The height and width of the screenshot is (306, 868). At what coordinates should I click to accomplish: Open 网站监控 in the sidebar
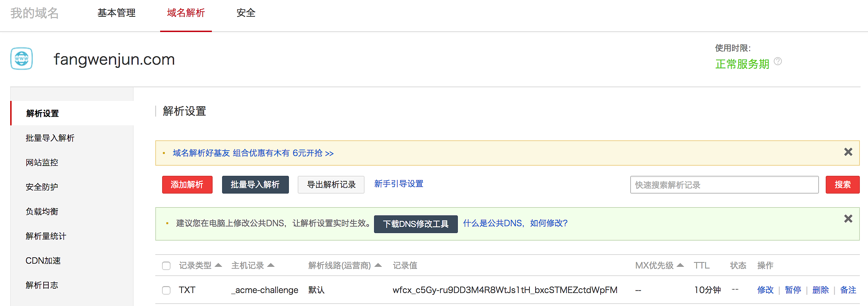tap(42, 163)
